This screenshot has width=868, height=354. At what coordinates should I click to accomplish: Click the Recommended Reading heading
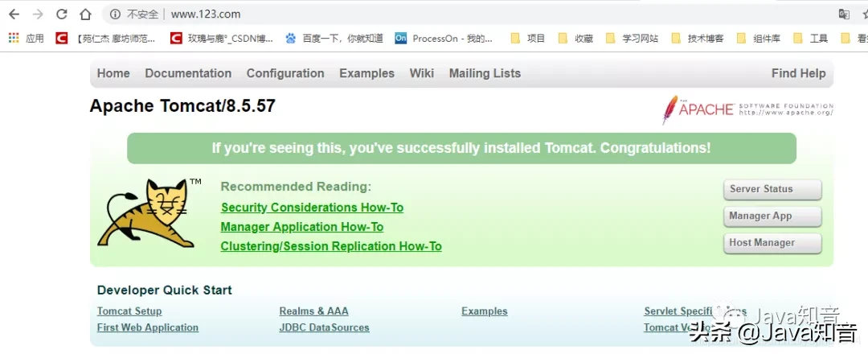click(296, 187)
